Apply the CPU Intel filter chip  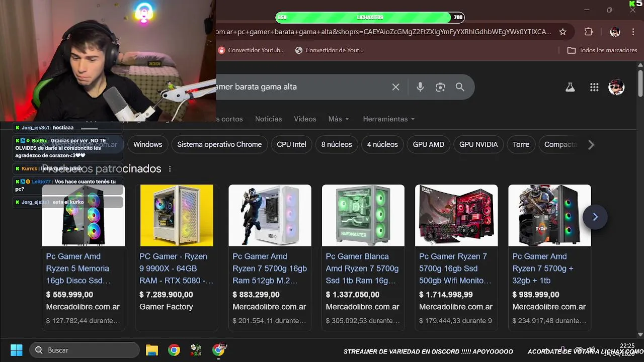click(291, 144)
